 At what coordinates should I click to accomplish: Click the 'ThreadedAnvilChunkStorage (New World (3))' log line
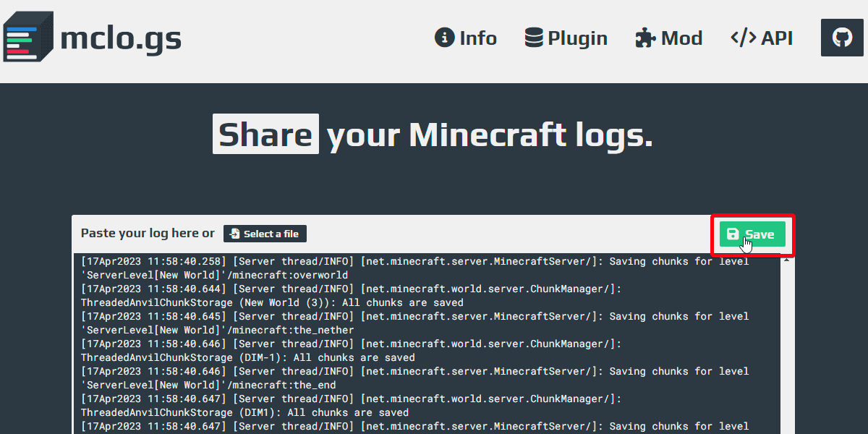click(272, 302)
